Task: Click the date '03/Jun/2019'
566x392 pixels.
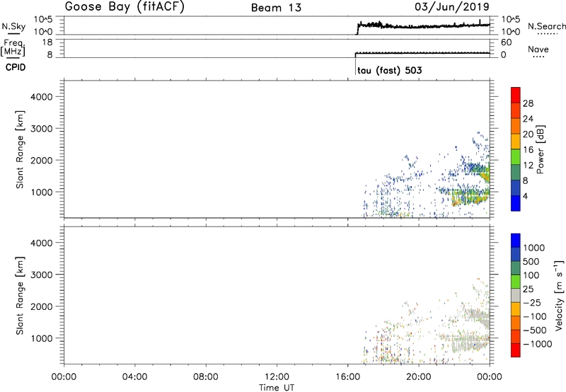Action: click(452, 6)
